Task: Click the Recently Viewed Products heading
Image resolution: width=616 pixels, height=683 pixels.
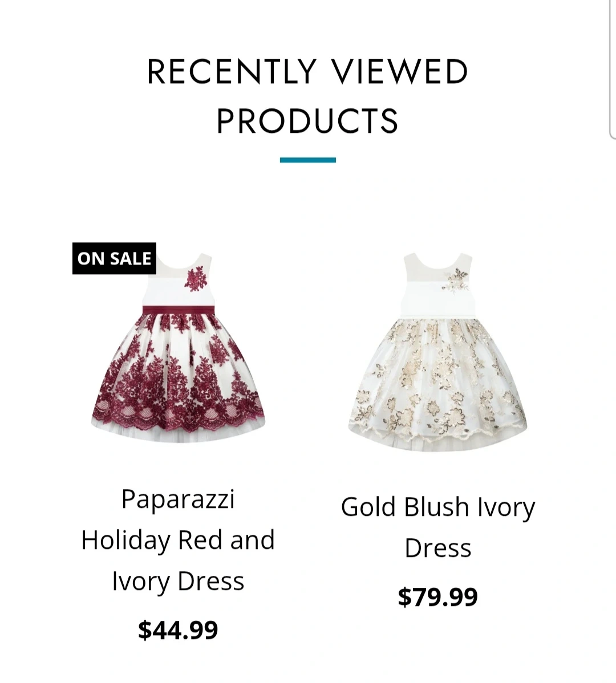Action: (307, 96)
